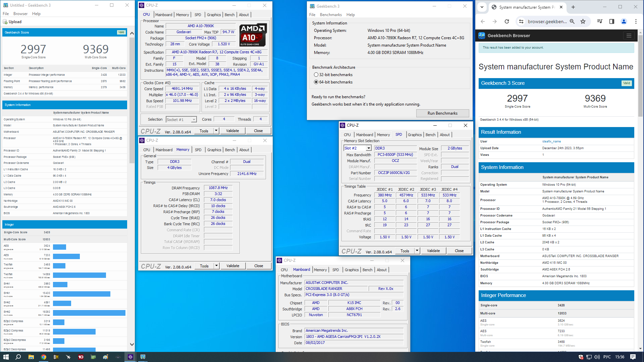The width and height of the screenshot is (644, 362).
Task: Open Chrome's three-dot menu
Action: coord(636,21)
